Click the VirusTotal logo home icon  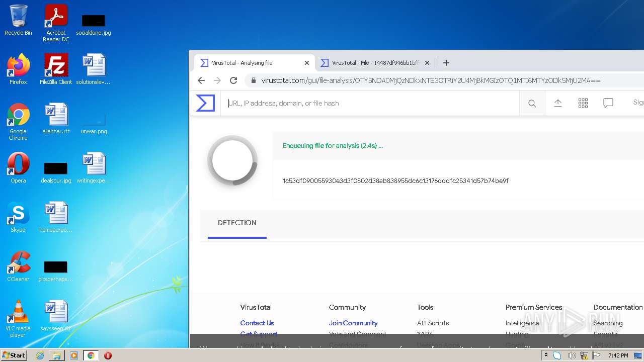(205, 103)
